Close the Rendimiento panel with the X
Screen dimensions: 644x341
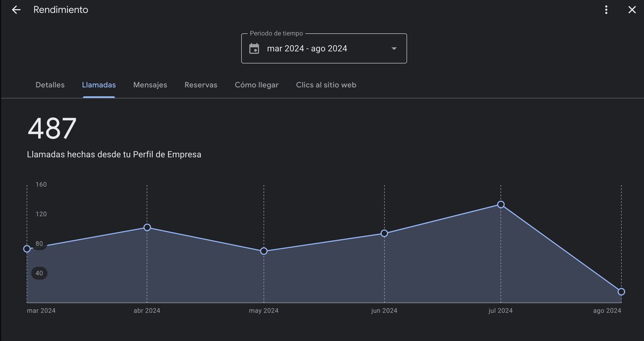click(632, 10)
